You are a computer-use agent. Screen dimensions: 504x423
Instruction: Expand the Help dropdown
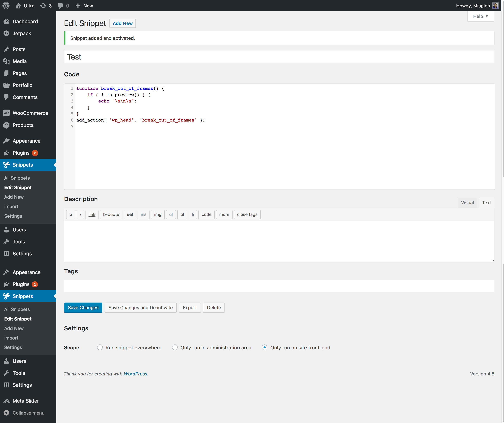pos(480,16)
